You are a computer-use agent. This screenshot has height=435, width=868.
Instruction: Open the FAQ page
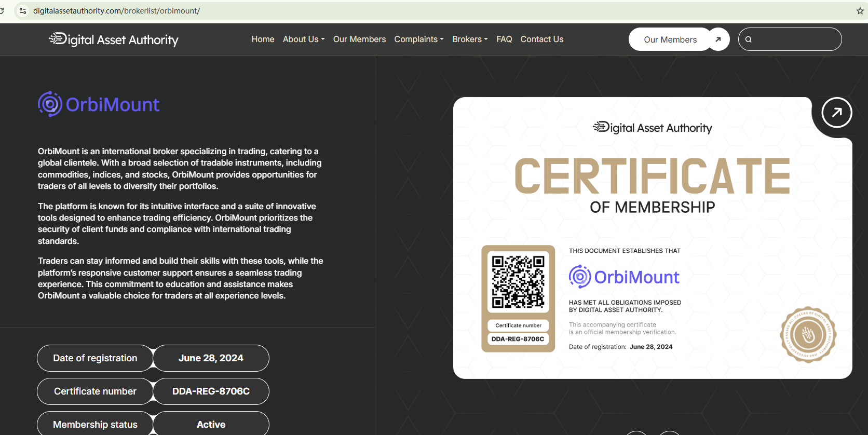504,39
